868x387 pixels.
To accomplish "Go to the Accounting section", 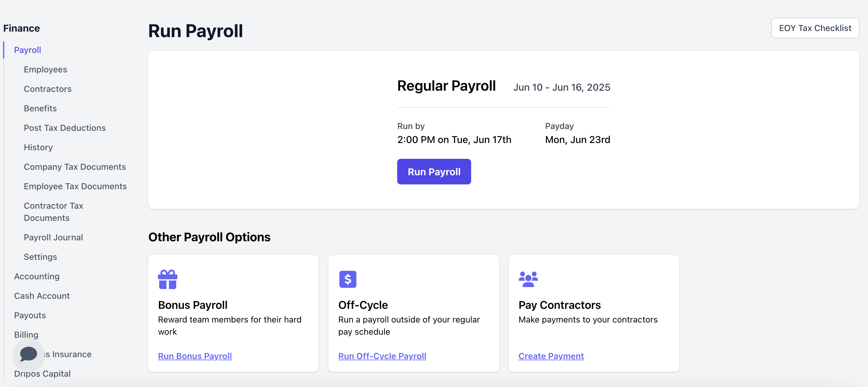I will pos(37,276).
